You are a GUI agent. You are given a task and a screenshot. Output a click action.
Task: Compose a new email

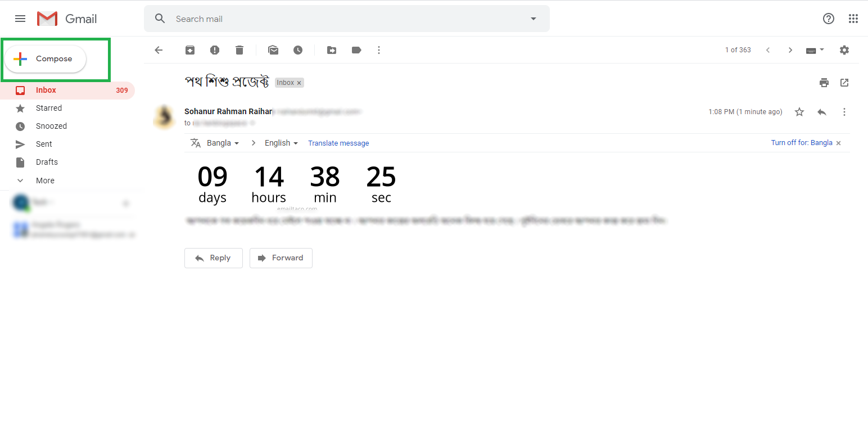coord(46,59)
